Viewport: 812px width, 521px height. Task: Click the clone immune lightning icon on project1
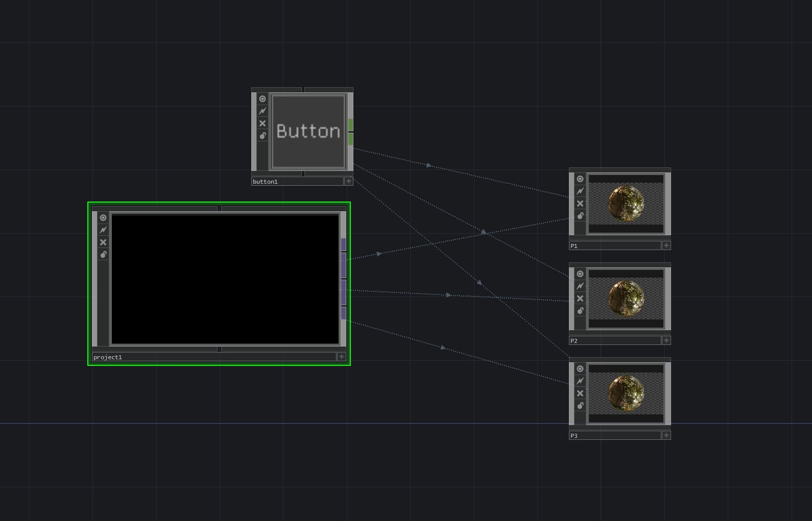(x=103, y=230)
